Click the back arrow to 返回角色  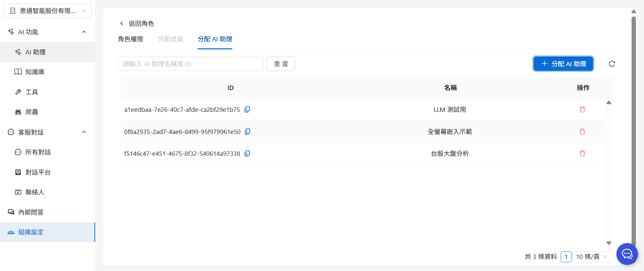122,24
